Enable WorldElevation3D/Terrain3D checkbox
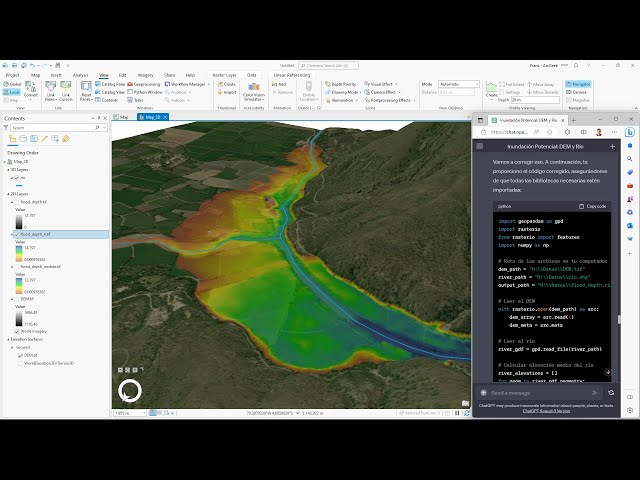This screenshot has width=640, height=480. [20, 363]
